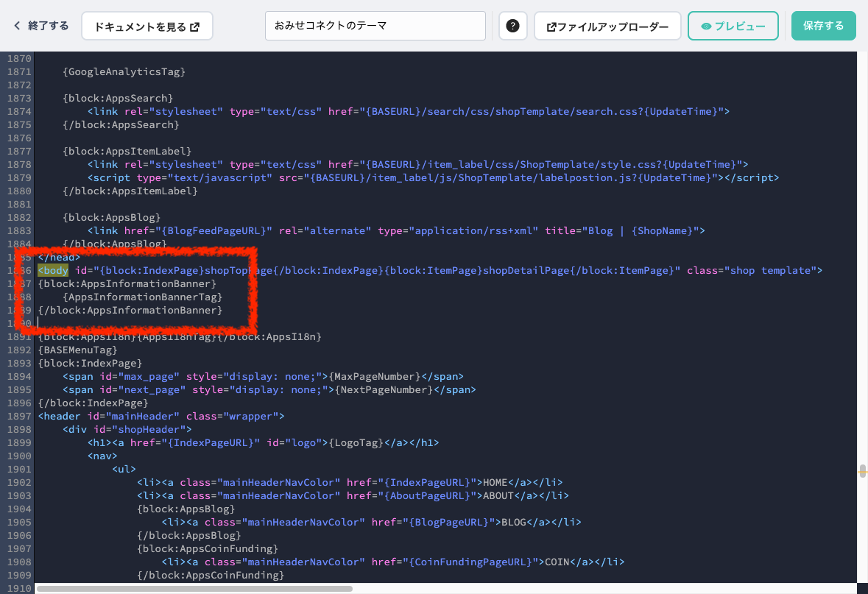The height and width of the screenshot is (594, 868).
Task: Click the <nav> tag line
Action: pyautogui.click(x=102, y=456)
